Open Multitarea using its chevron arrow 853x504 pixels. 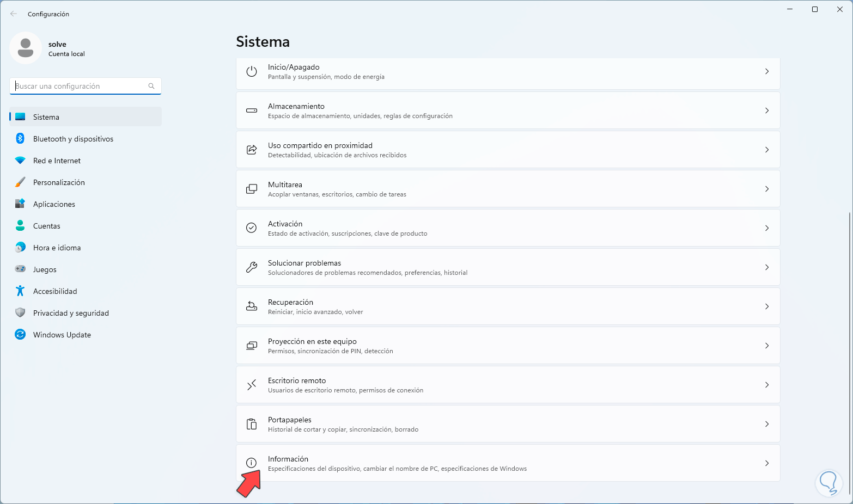(x=767, y=189)
